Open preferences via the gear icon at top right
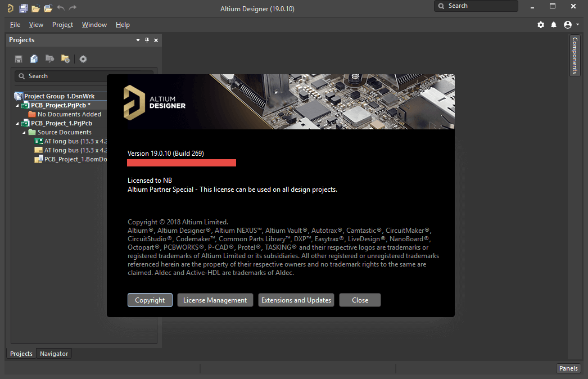 541,25
